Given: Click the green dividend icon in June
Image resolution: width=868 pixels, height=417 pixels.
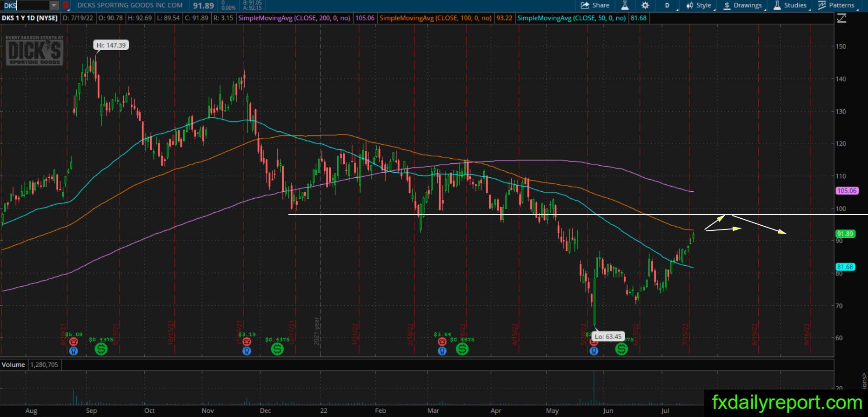Looking at the screenshot, I should [x=621, y=349].
